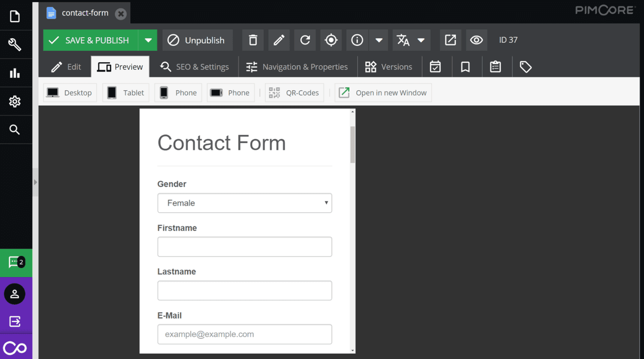Toggle the eye preview icon in toolbar
The image size is (644, 359).
click(476, 40)
